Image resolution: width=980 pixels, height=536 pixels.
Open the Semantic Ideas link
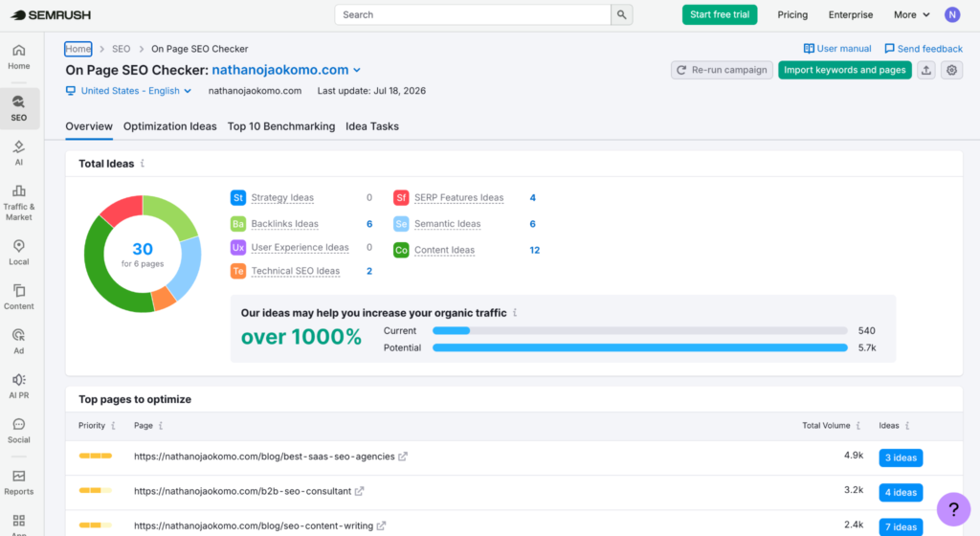[448, 224]
